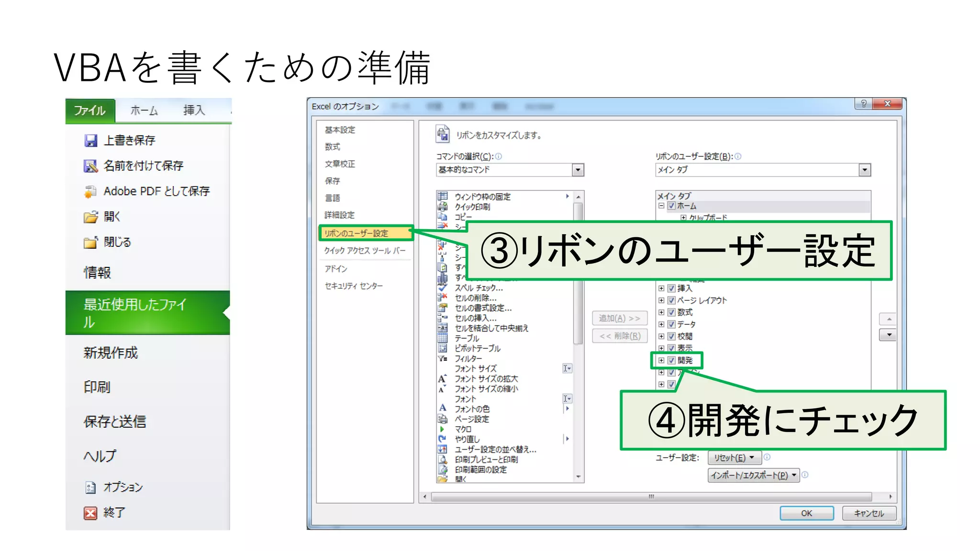Click the help question mark button
The image size is (980, 551).
pyautogui.click(x=863, y=104)
